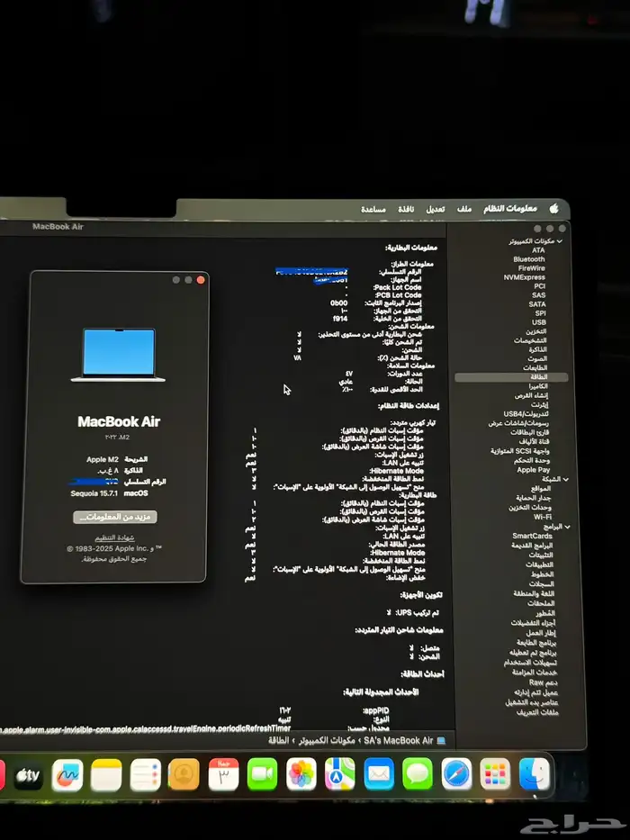Click the Apple logo menu

coord(554,208)
